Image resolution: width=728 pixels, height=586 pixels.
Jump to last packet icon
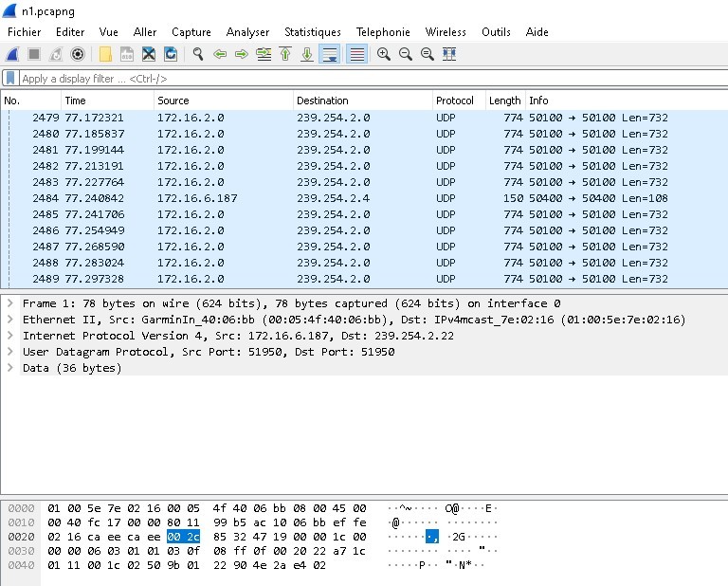tap(307, 54)
